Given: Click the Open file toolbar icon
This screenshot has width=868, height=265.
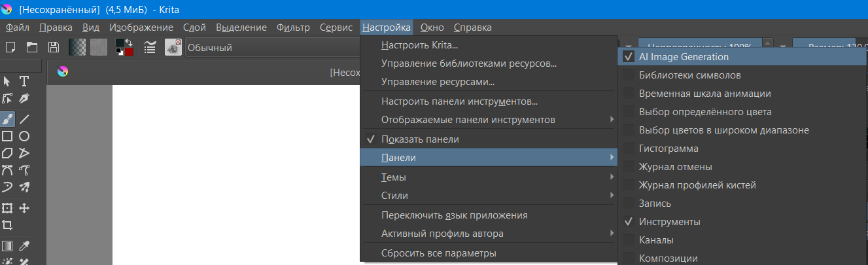Looking at the screenshot, I should (31, 47).
